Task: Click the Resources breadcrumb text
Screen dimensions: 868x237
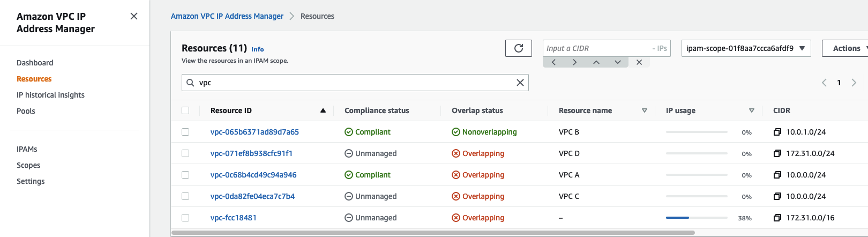Action: [x=317, y=16]
